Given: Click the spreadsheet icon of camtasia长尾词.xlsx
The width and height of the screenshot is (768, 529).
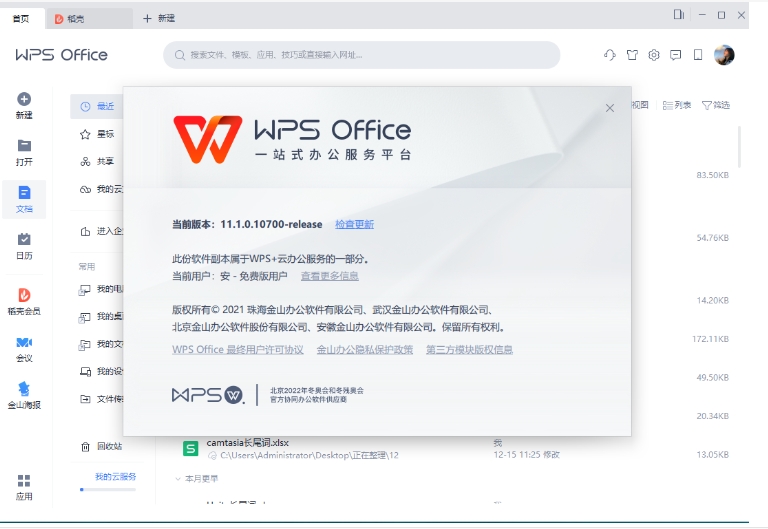Looking at the screenshot, I should (x=191, y=449).
